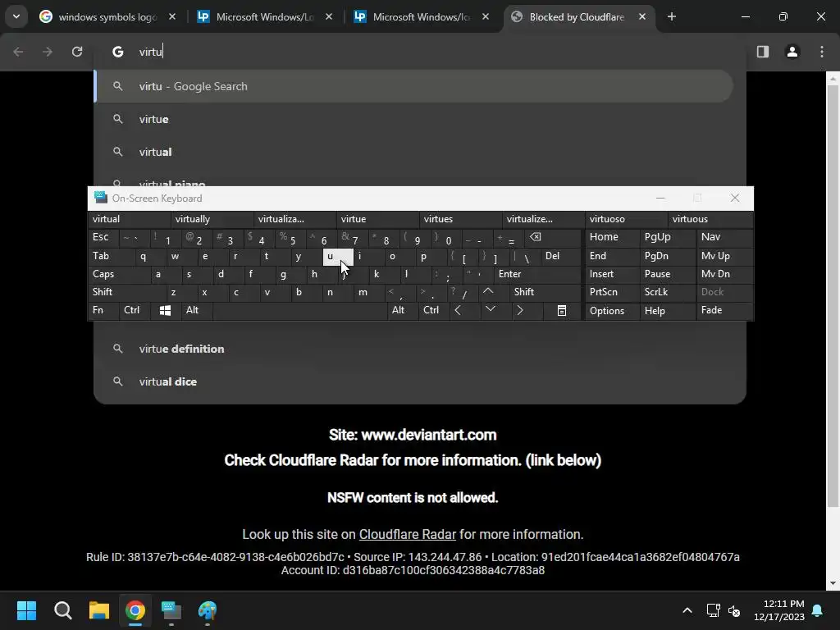Viewport: 840px width, 630px height.
Task: Click the Tab key
Action: tap(111, 256)
